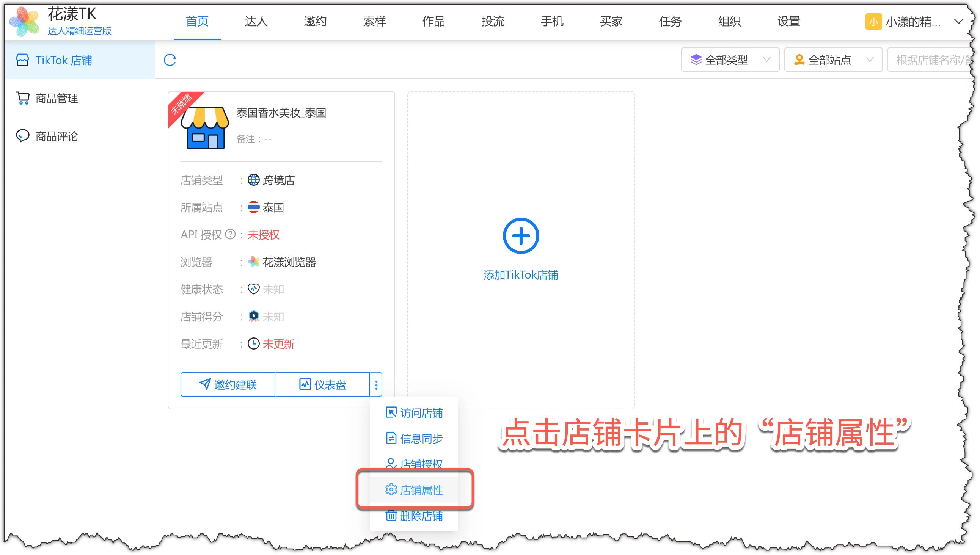The height and width of the screenshot is (555, 980).
Task: Switch to the 手机 tab
Action: [x=552, y=21]
